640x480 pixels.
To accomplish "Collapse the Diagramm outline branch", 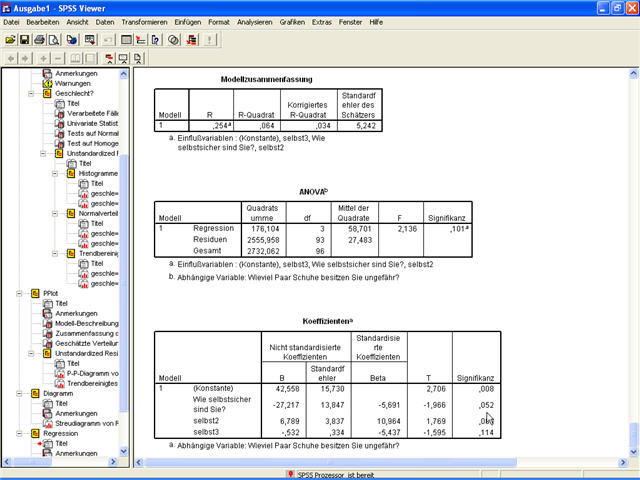I will point(20,393).
